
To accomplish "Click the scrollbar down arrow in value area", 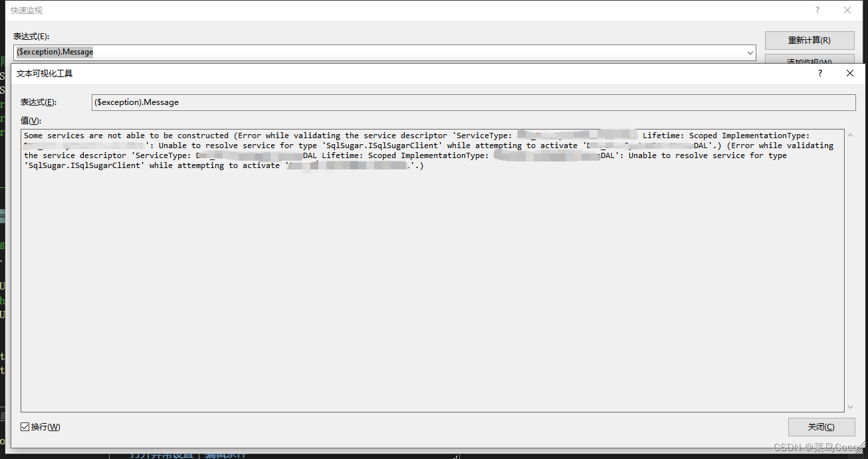I will tap(849, 407).
